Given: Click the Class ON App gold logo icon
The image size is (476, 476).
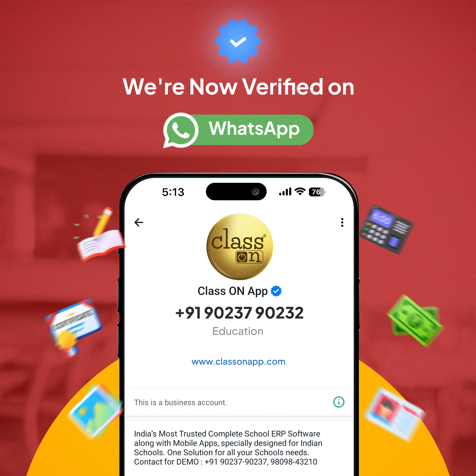Looking at the screenshot, I should click(238, 244).
